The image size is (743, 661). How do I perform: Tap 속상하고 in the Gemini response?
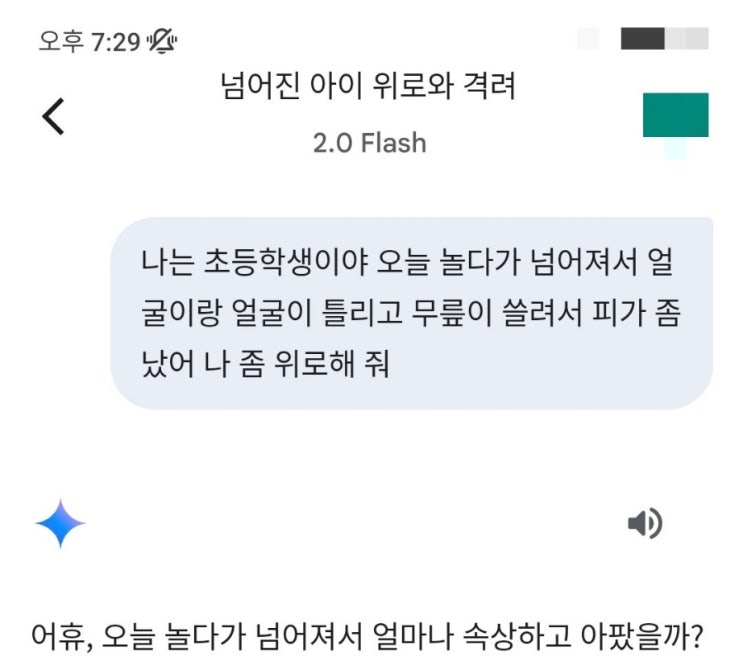point(516,636)
